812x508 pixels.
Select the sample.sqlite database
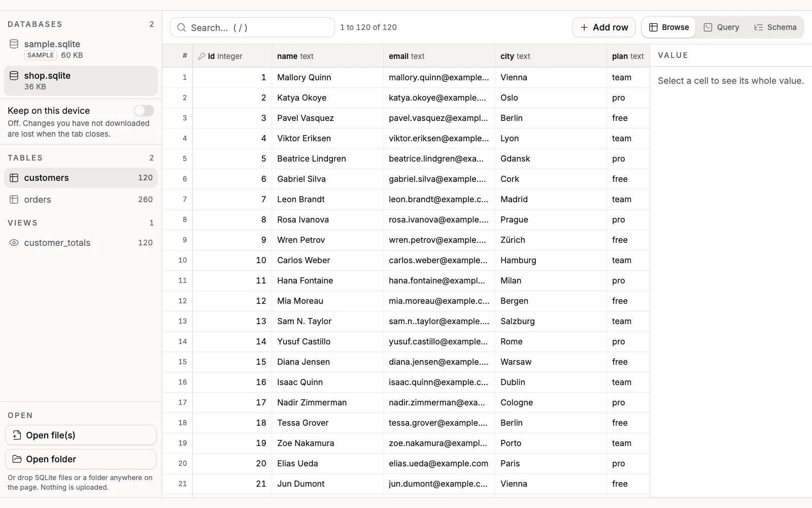point(81,49)
